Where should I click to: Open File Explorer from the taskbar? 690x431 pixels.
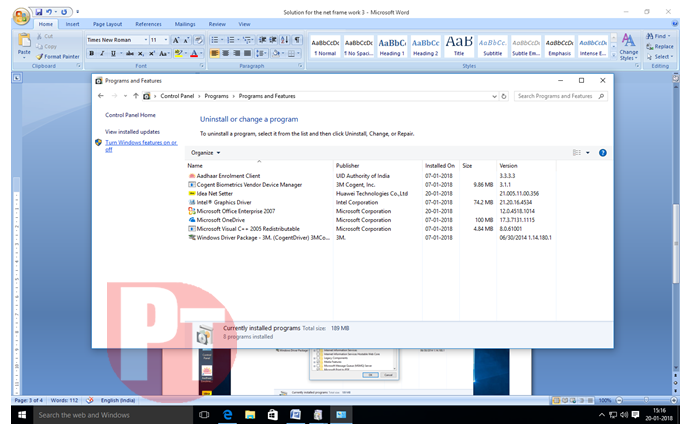[x=250, y=415]
